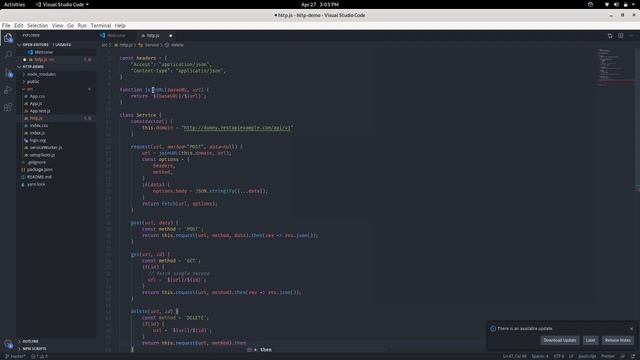Viewport: 640px width, 360px height.
Task: Click errors and warnings status indicator
Action: (40, 356)
